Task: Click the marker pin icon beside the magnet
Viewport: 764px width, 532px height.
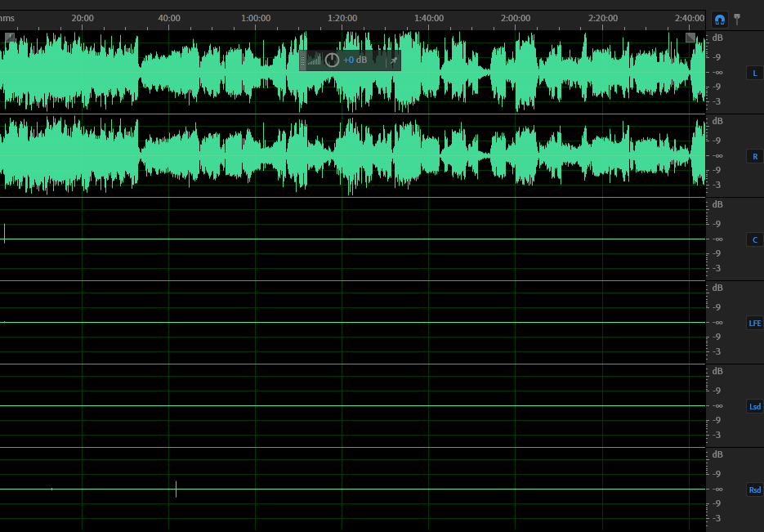Action: click(737, 20)
